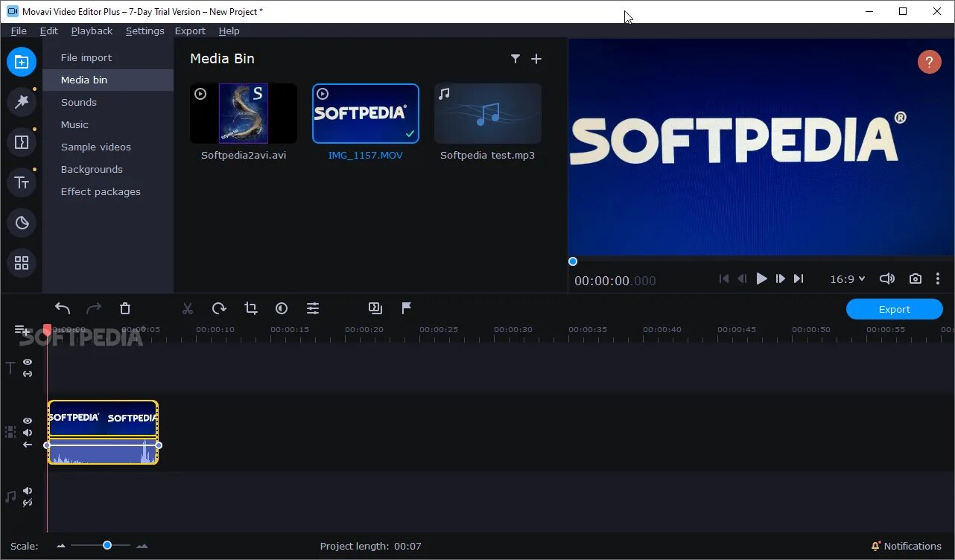Toggle link icon on audio track

coord(28,503)
